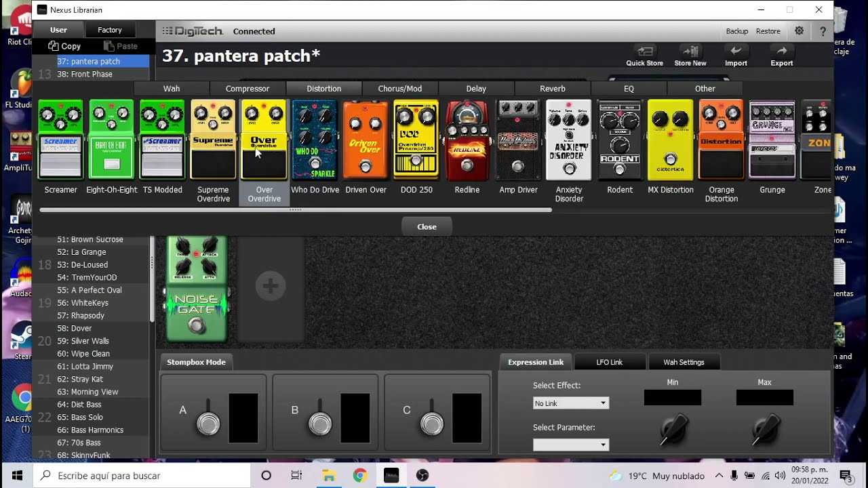The width and height of the screenshot is (868, 488).
Task: Pick the Grunge pedal
Action: [x=772, y=140]
